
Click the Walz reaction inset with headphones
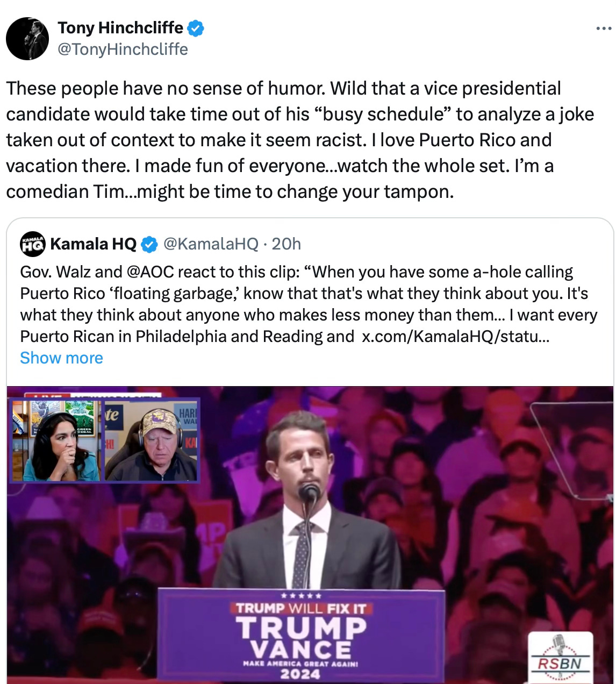pos(151,440)
